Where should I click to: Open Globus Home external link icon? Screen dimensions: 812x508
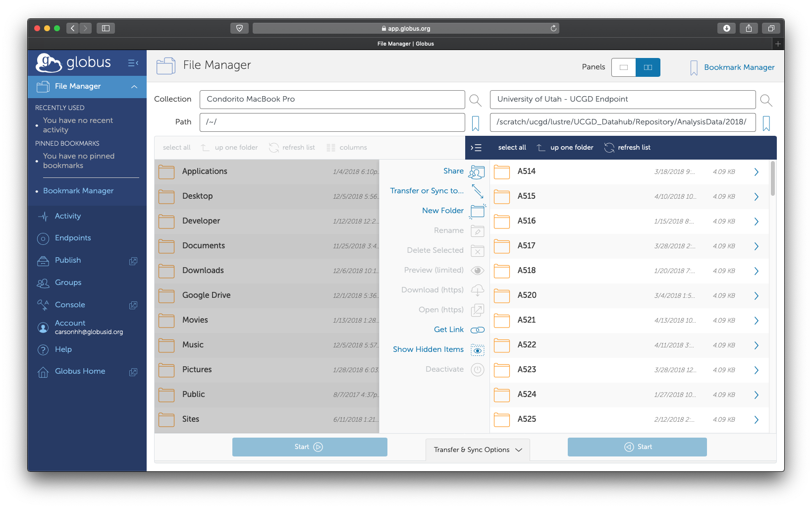(133, 372)
